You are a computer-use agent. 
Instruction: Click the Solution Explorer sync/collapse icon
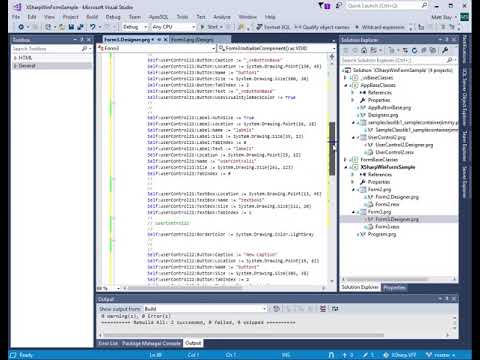click(x=405, y=51)
